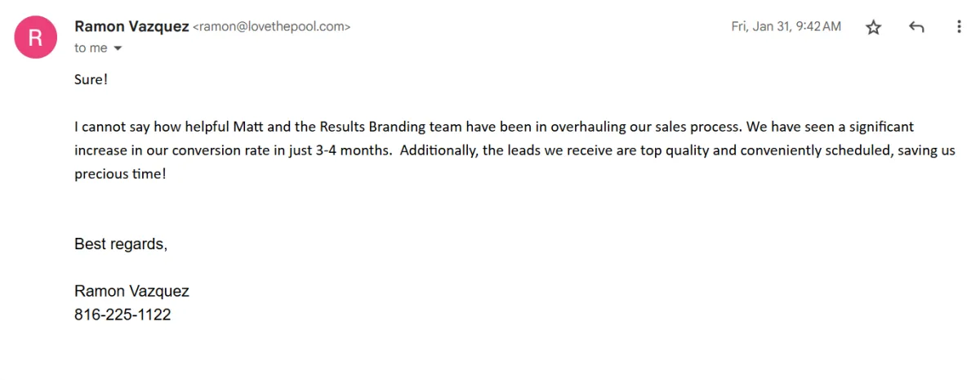Star this email from Ramon Vazquez
The width and height of the screenshot is (980, 380).
[x=874, y=27]
